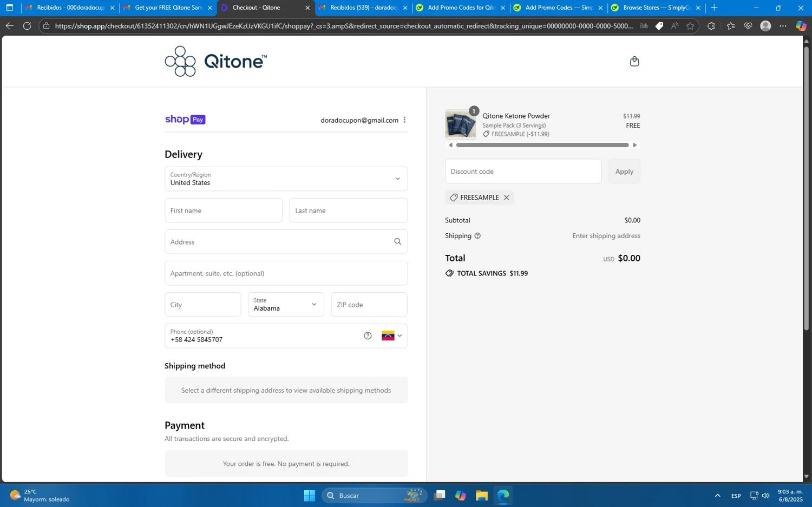The width and height of the screenshot is (812, 507).
Task: Click the Address input field
Action: [x=286, y=241]
